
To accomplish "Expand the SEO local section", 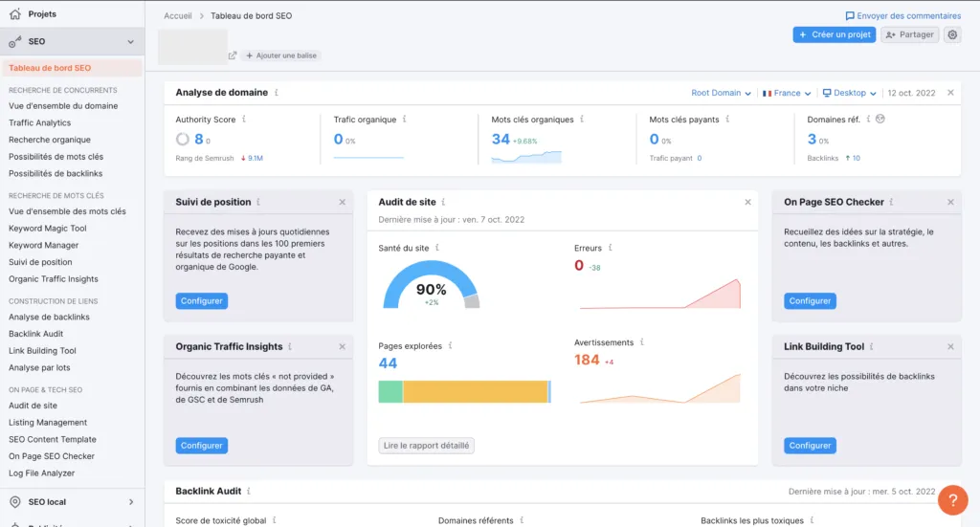I will point(130,502).
